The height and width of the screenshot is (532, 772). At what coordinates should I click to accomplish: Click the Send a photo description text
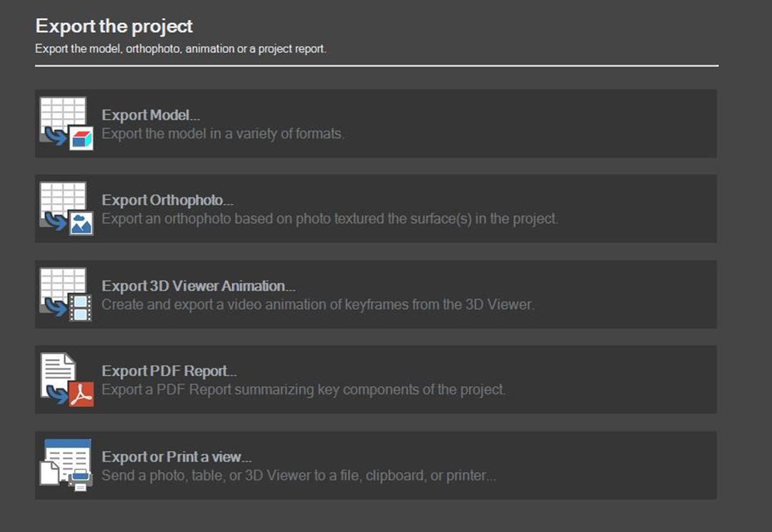[300, 475]
